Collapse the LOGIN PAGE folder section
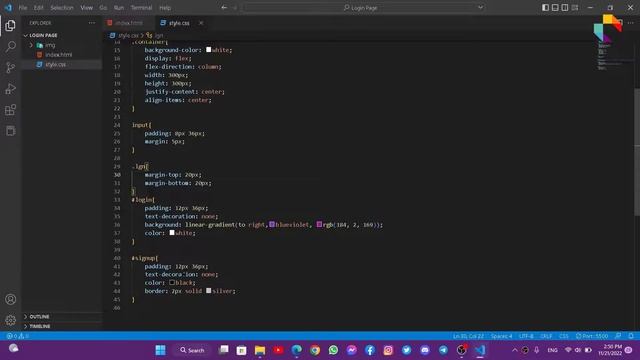Image resolution: width=640 pixels, height=360 pixels. [x=61, y=36]
